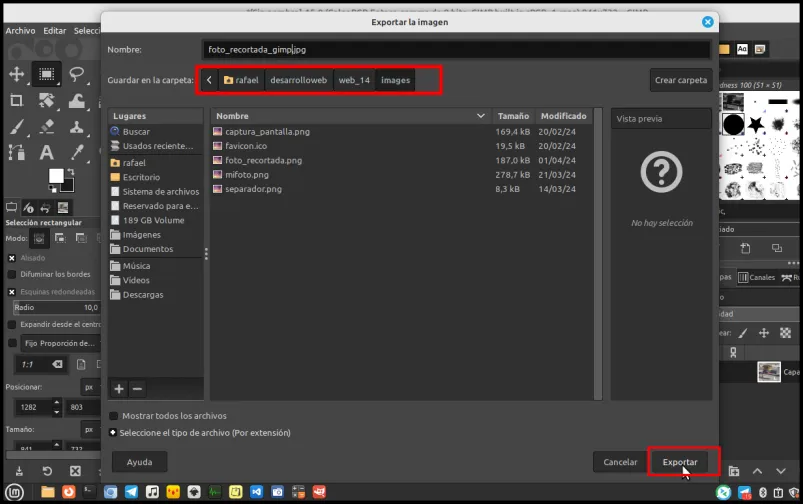Select the Rectangle Select tool
Viewport: 803px width, 504px height.
click(47, 74)
